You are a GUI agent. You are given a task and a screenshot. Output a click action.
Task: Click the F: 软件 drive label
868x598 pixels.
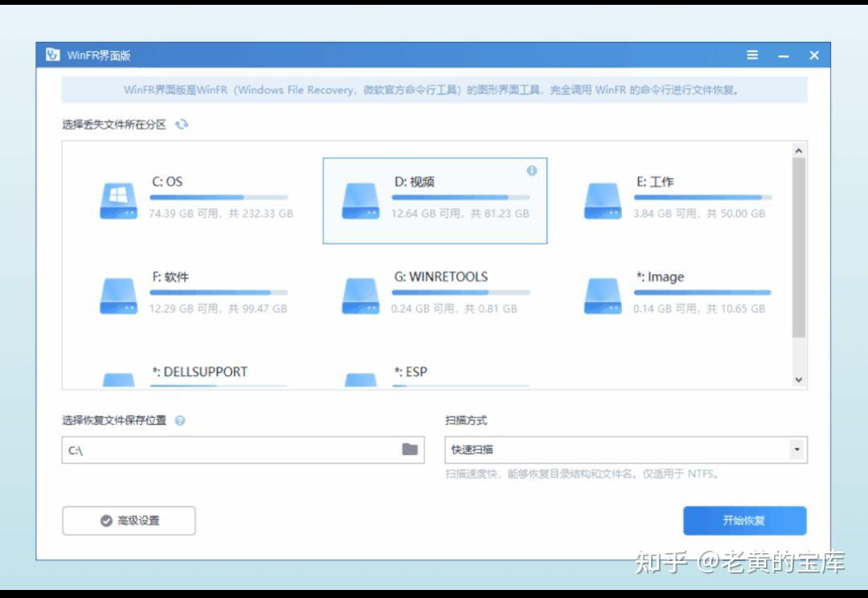[170, 276]
